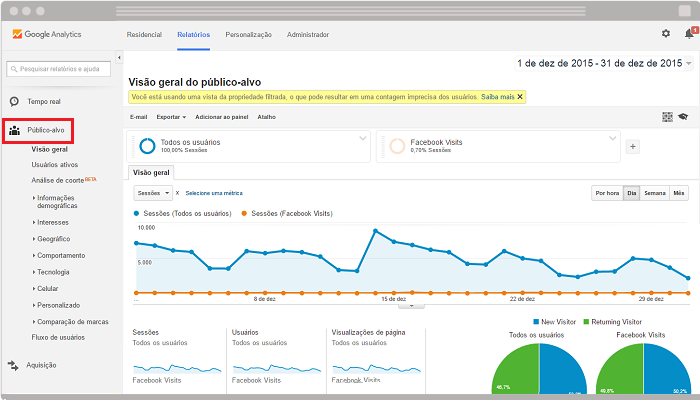Open the Exportar dropdown
700x400 pixels.
pos(171,117)
